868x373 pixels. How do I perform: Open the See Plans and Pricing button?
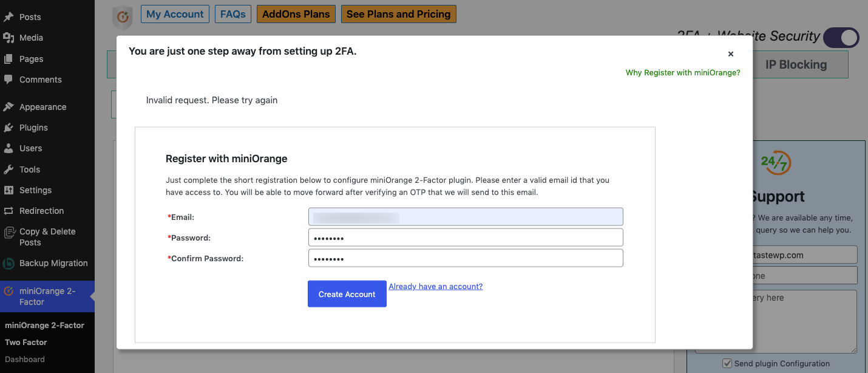398,13
